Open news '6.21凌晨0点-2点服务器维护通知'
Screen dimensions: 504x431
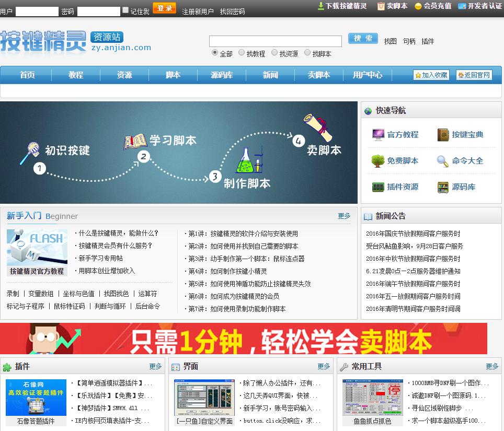(413, 271)
